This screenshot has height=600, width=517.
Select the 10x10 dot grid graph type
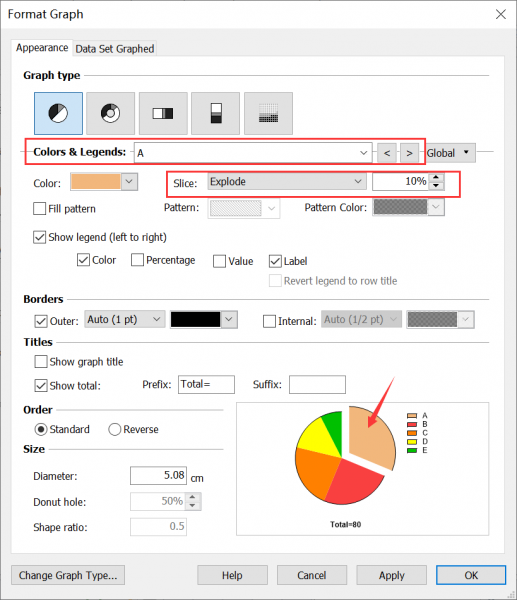[x=268, y=113]
